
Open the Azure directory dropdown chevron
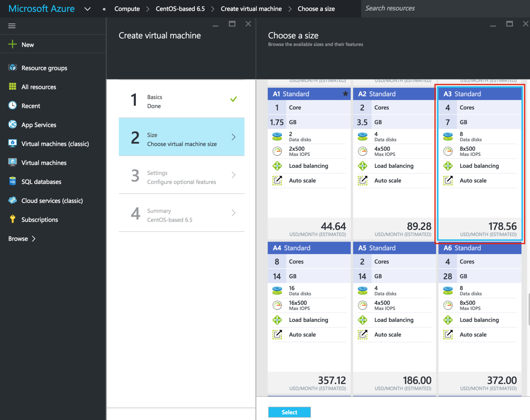point(87,9)
